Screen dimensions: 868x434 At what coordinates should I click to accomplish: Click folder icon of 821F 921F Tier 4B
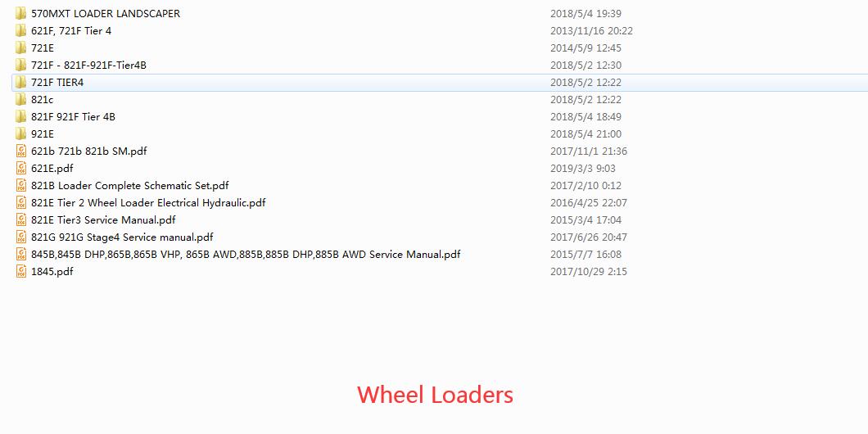[21, 116]
